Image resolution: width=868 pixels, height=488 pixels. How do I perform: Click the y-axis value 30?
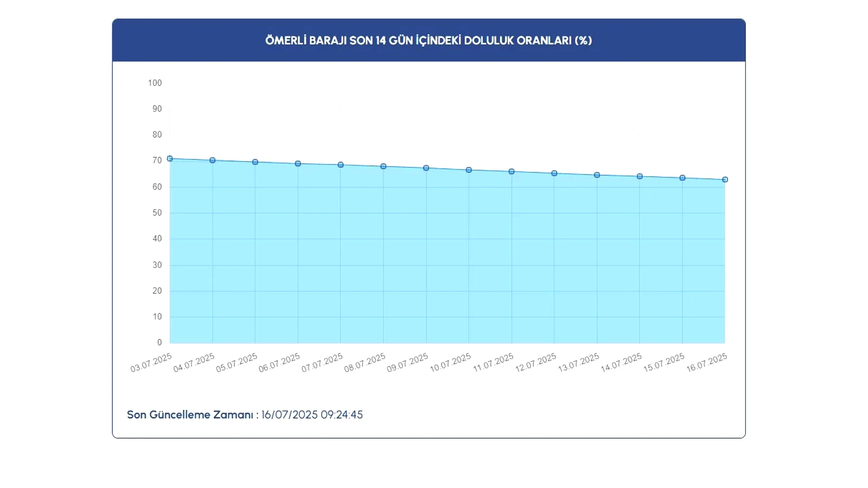[157, 265]
